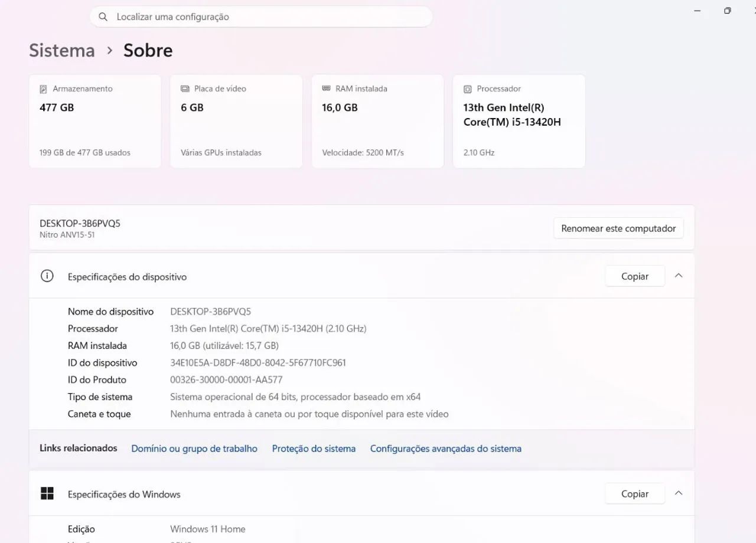This screenshot has height=543, width=756.
Task: Click the info icon beside Especificações do dispositivo
Action: pos(47,276)
